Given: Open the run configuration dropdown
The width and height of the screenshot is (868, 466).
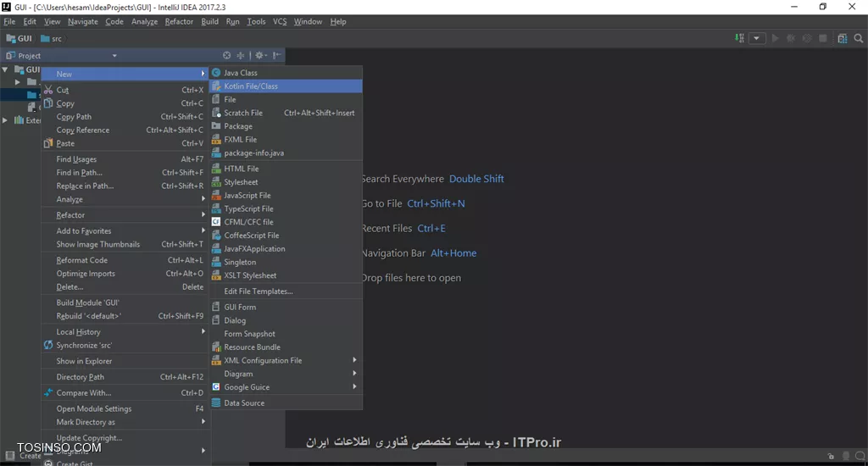Looking at the screenshot, I should click(x=756, y=38).
